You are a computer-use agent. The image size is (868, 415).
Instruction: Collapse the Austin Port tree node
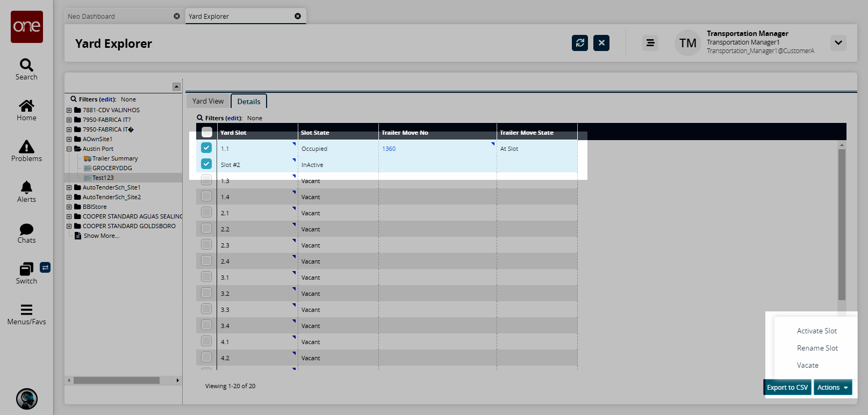tap(69, 149)
